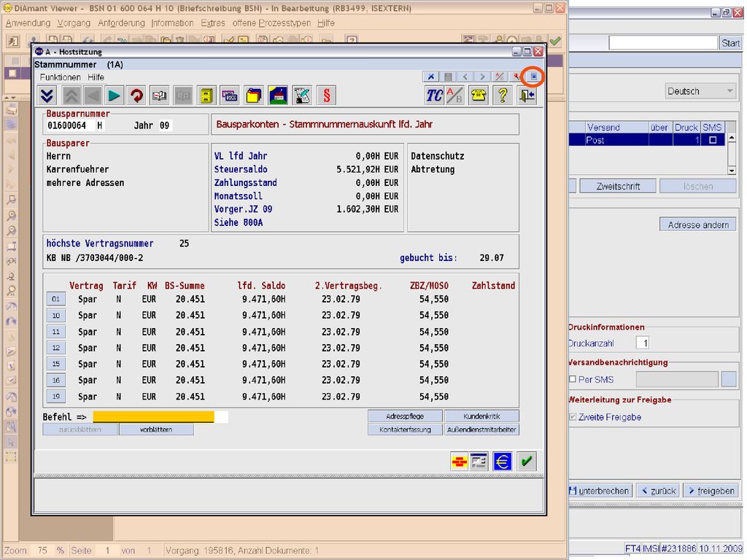Image resolution: width=747 pixels, height=560 pixels.
Task: Click the Kundenkritik button
Action: 481,416
